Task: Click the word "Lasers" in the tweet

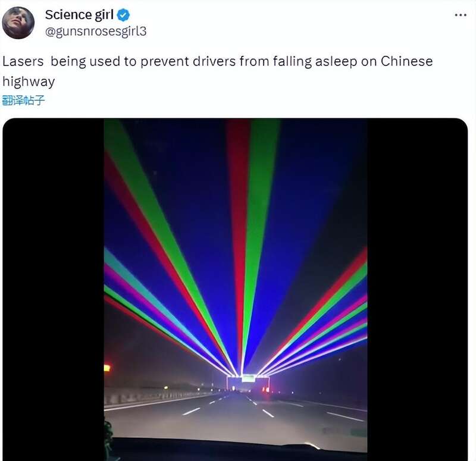Action: tap(20, 62)
